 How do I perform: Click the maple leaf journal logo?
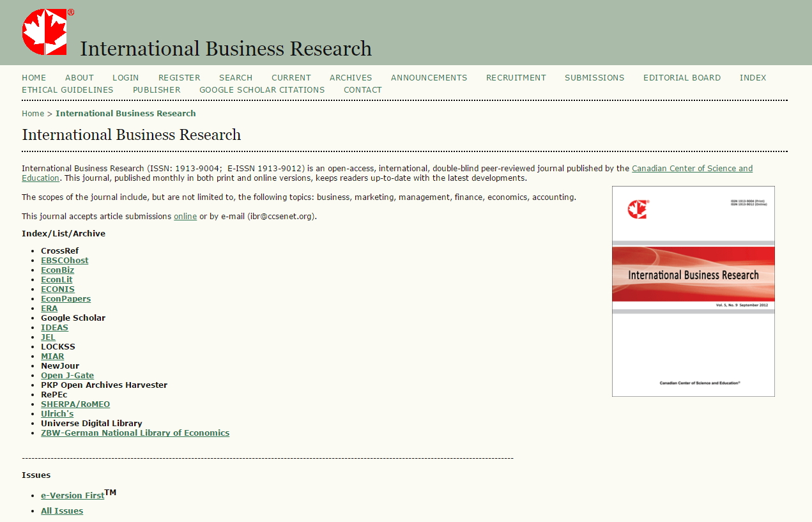coord(48,31)
